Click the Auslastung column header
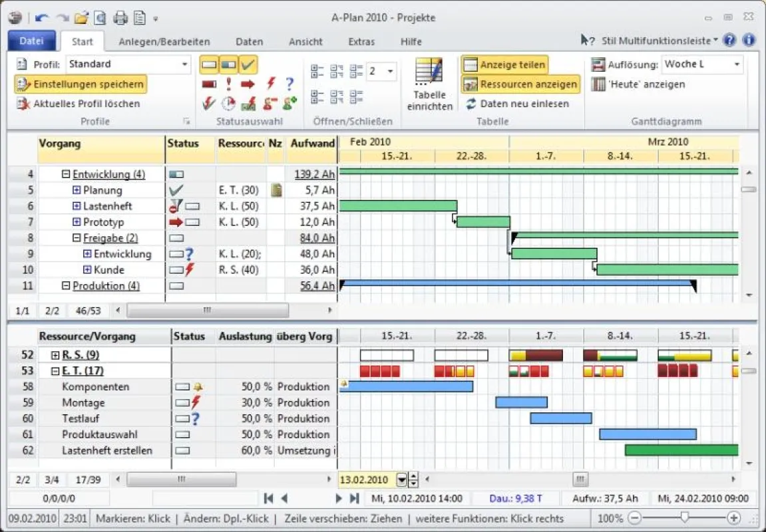 [x=245, y=336]
